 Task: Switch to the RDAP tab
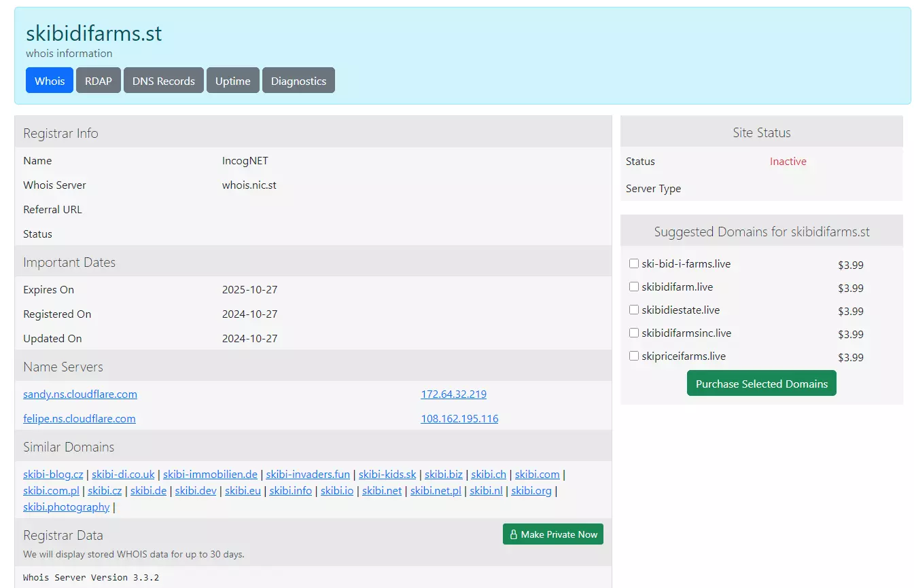point(99,81)
